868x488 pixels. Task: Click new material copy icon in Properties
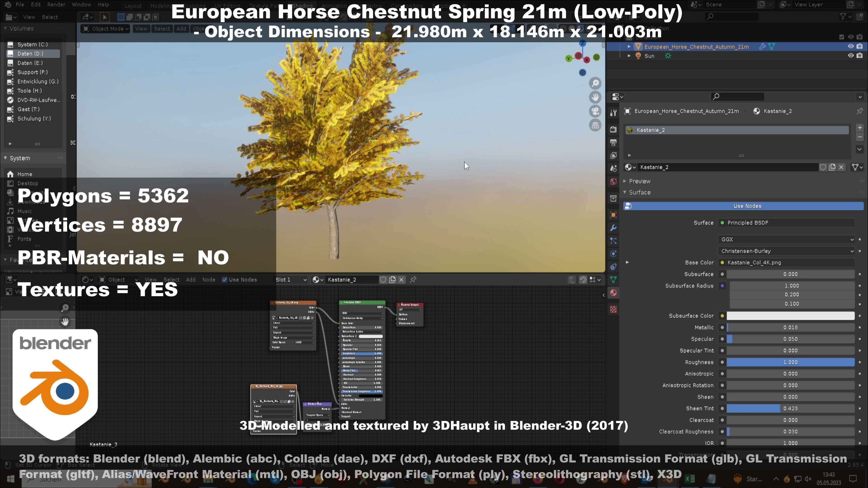tap(832, 167)
